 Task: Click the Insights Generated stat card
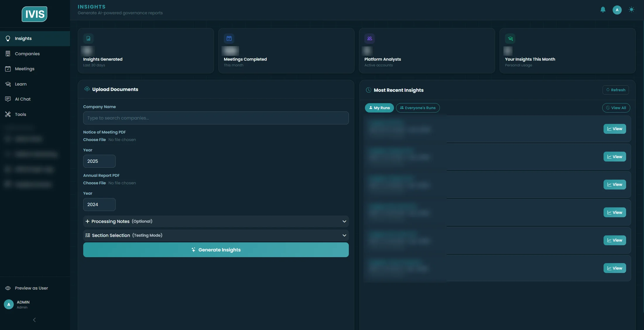click(146, 51)
